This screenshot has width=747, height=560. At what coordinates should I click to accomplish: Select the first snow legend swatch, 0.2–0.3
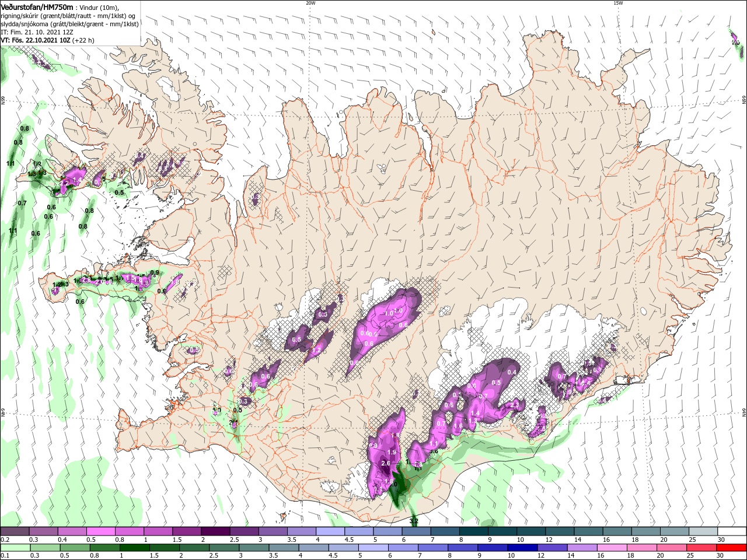(15, 531)
